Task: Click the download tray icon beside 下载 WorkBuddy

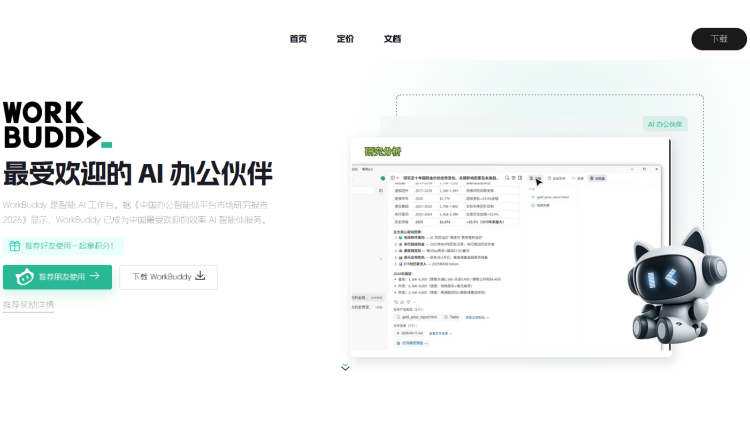Action: click(x=200, y=276)
